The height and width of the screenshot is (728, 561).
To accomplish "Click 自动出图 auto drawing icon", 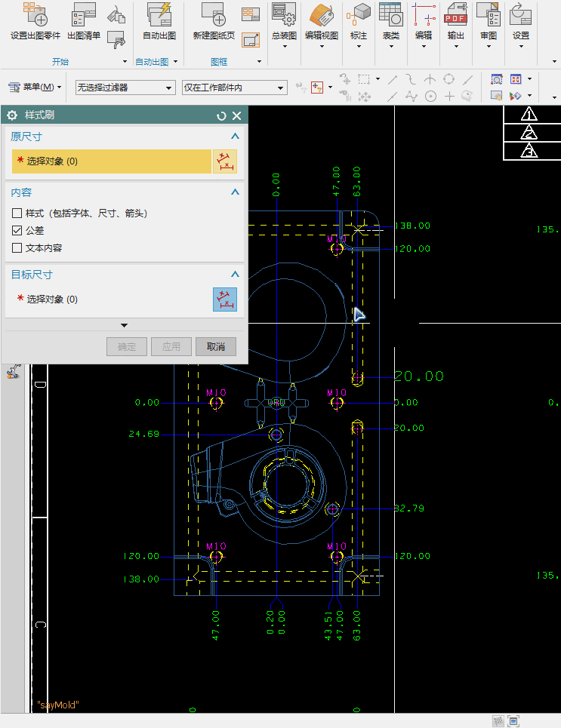I will coord(159,14).
